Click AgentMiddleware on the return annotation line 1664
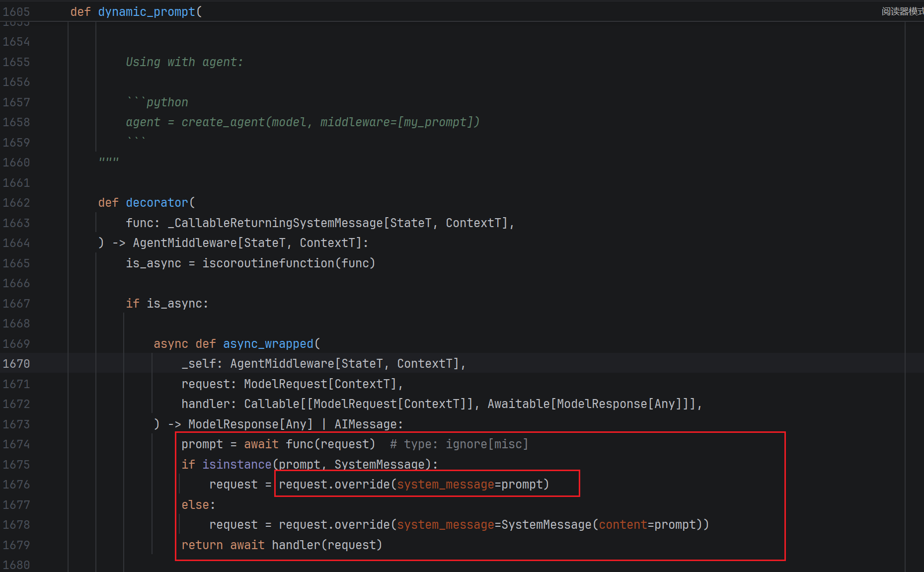 pos(185,243)
